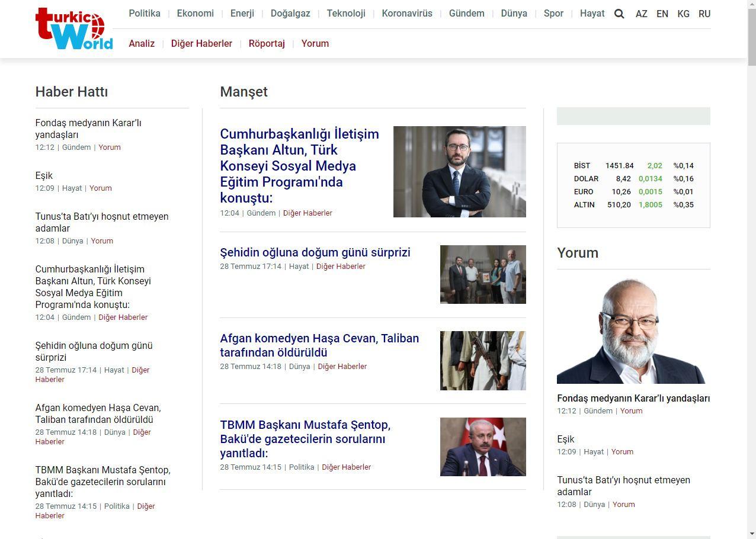Screen dimensions: 756x539
Task: Open the Dünya menu item
Action: click(514, 13)
